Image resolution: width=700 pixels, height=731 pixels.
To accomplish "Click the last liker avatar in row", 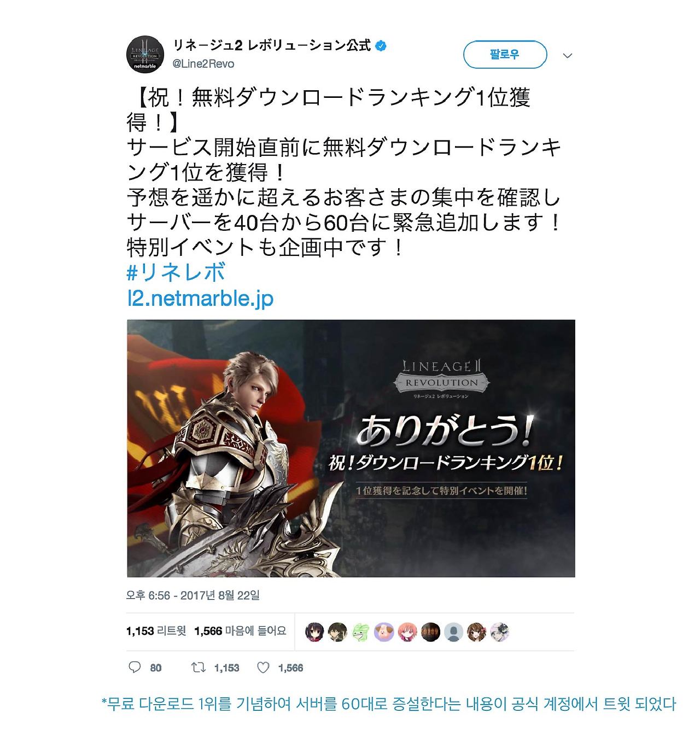I will coord(499,631).
